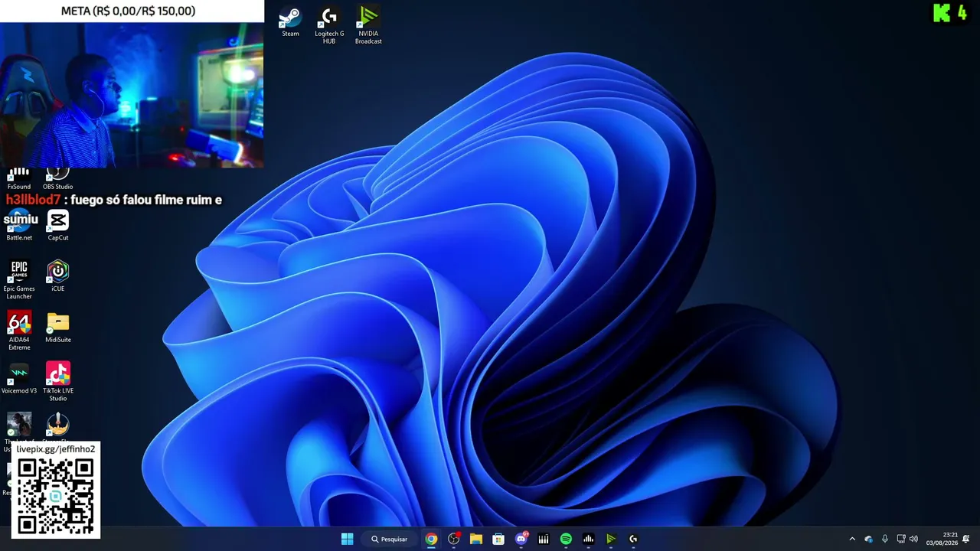Open Spotify from the taskbar
The width and height of the screenshot is (980, 551).
pos(566,539)
